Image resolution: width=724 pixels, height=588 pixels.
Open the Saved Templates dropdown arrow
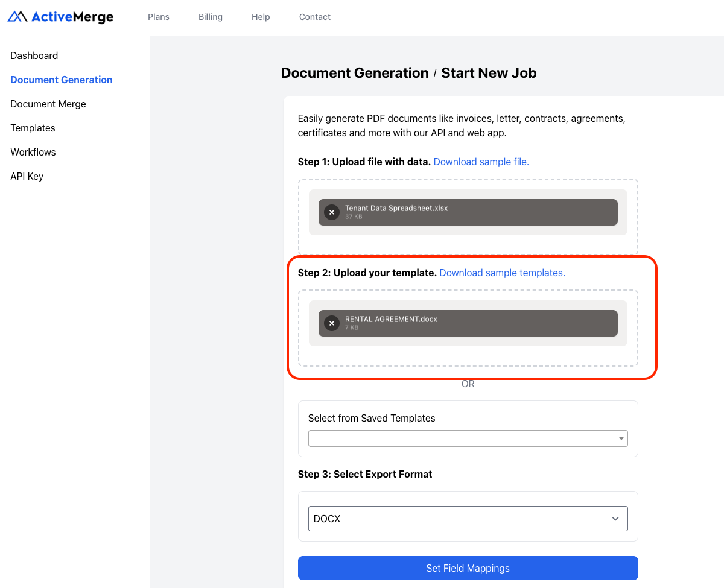coord(621,438)
